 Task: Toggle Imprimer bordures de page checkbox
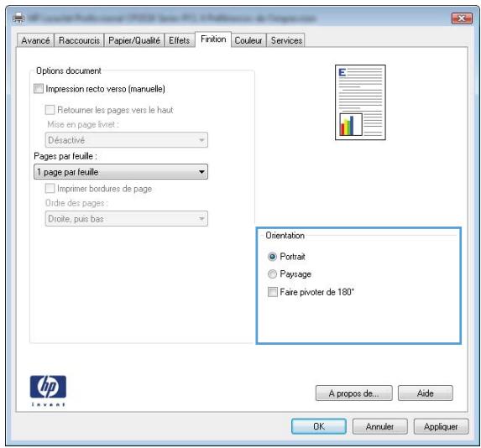point(50,188)
